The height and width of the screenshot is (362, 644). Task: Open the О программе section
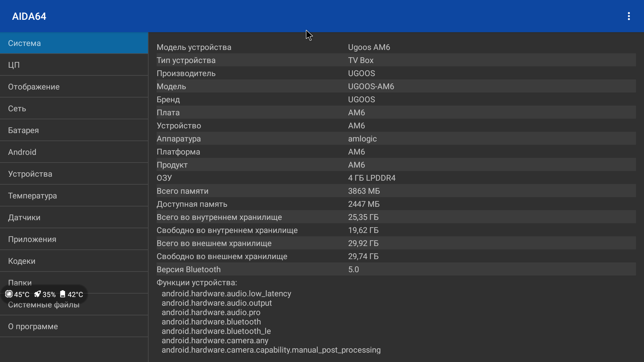coord(74,326)
